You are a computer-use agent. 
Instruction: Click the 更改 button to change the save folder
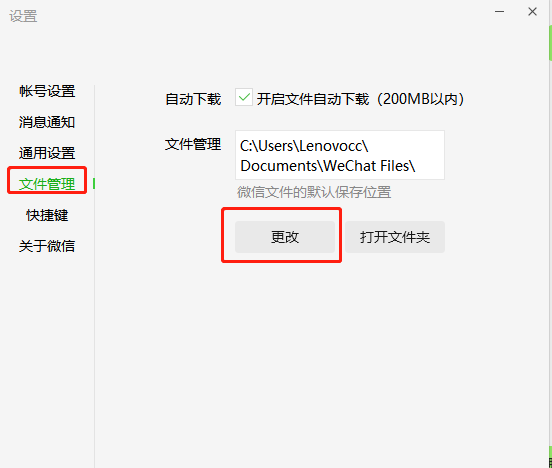(x=285, y=237)
